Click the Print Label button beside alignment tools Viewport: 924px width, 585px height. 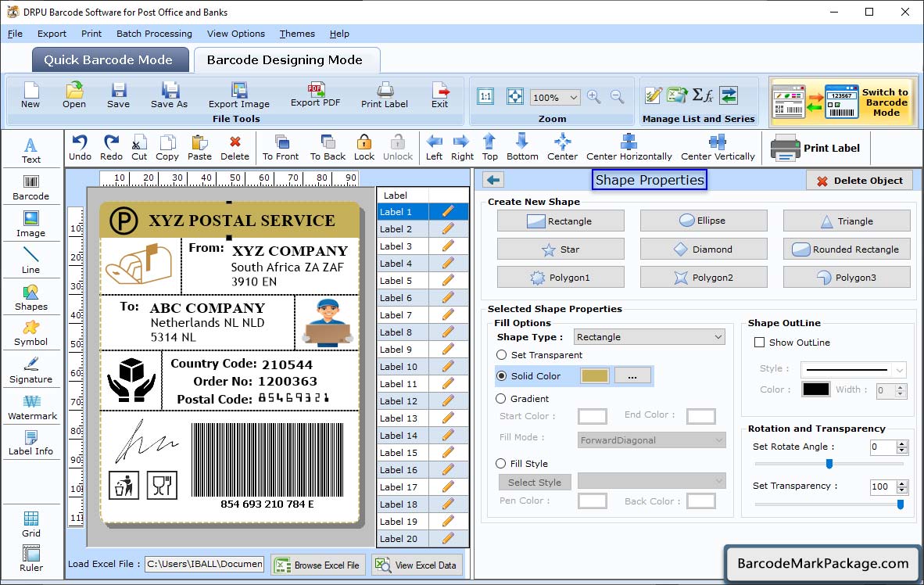click(x=815, y=148)
